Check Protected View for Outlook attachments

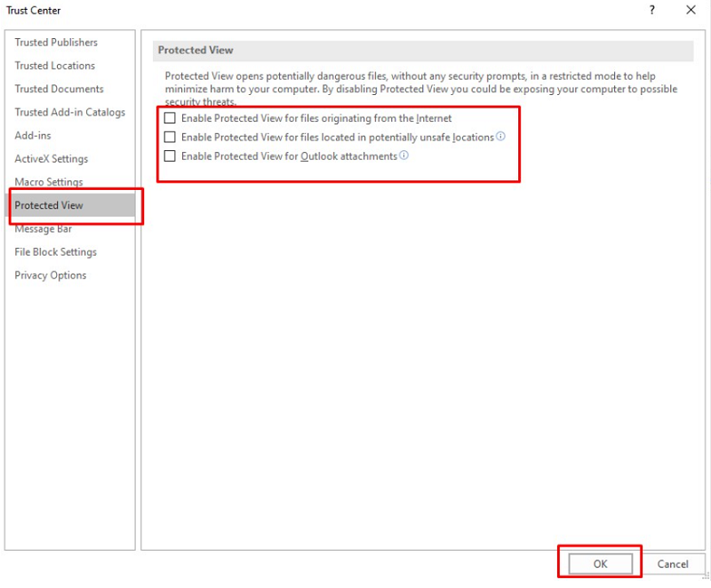pos(170,156)
